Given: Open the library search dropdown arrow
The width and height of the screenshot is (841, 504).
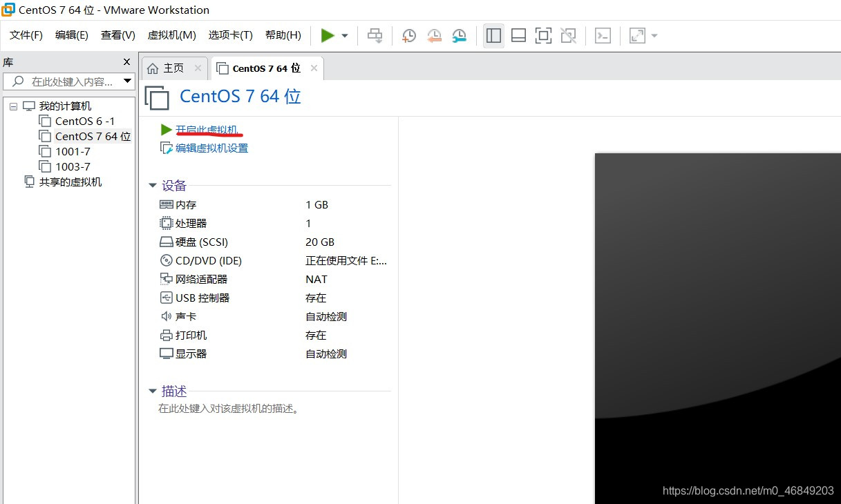Looking at the screenshot, I should click(x=127, y=81).
